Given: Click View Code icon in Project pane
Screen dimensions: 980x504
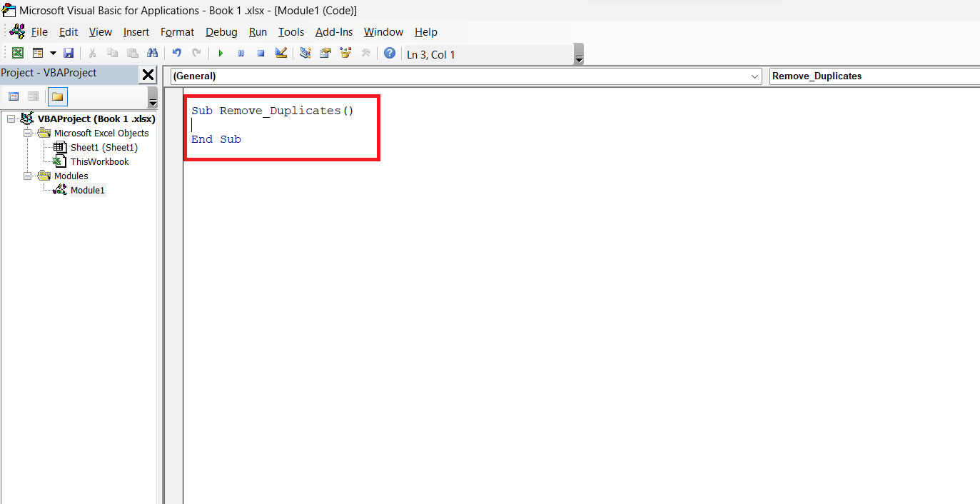Looking at the screenshot, I should click(x=14, y=96).
